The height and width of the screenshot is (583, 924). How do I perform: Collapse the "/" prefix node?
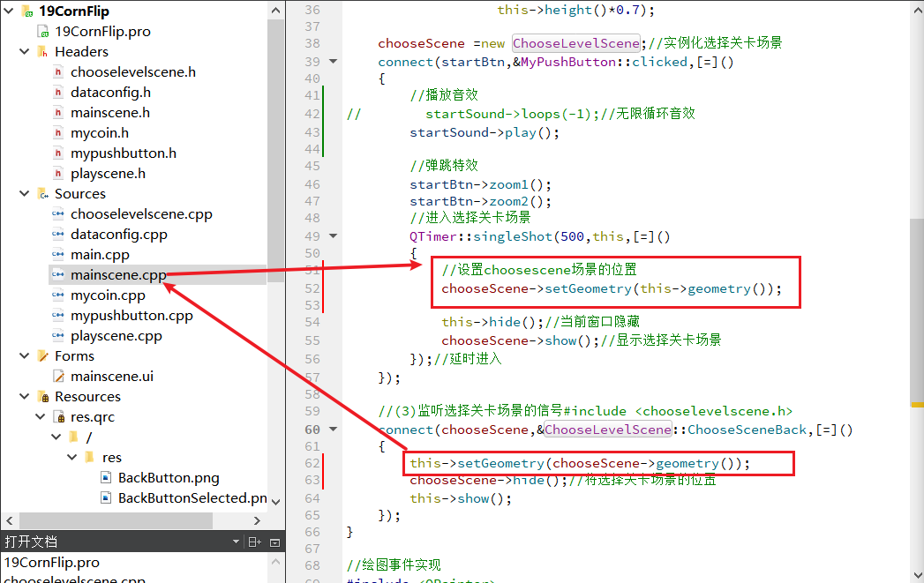tap(56, 437)
